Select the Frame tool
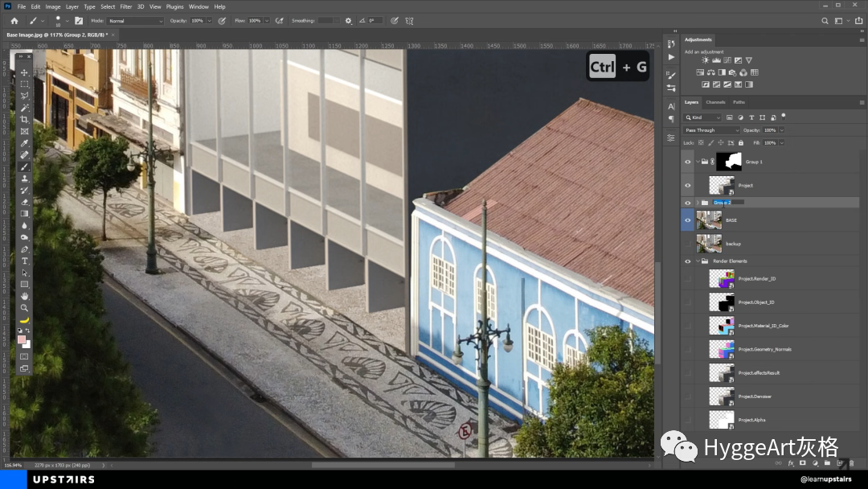This screenshot has width=868, height=489. [x=24, y=131]
